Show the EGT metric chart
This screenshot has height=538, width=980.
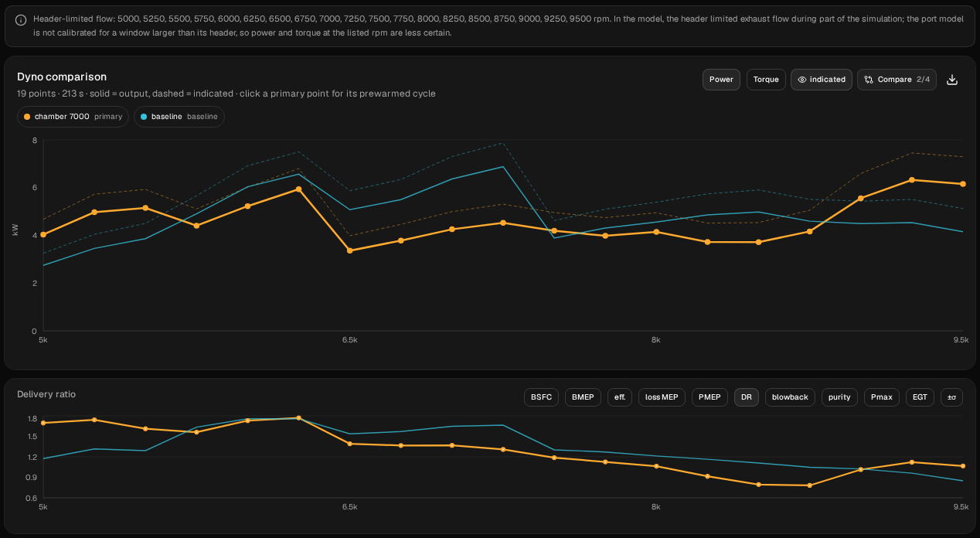coord(920,397)
